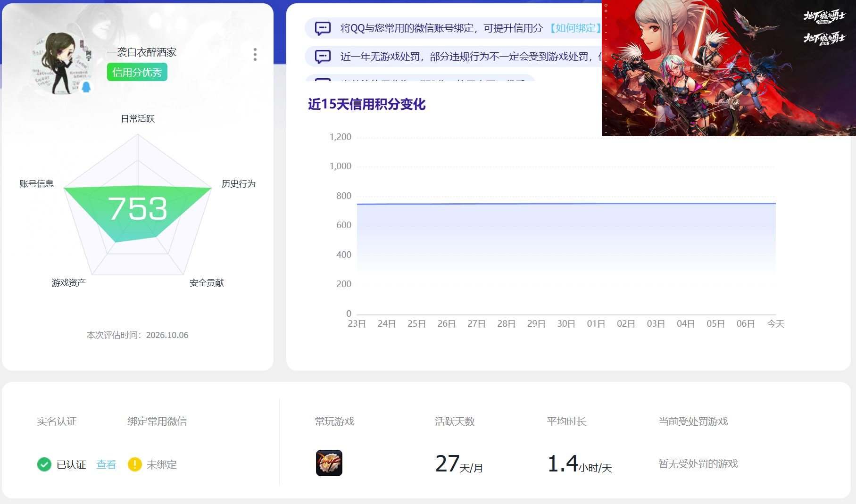Click the 今天 point on the chart axis
The image size is (856, 504).
776,324
